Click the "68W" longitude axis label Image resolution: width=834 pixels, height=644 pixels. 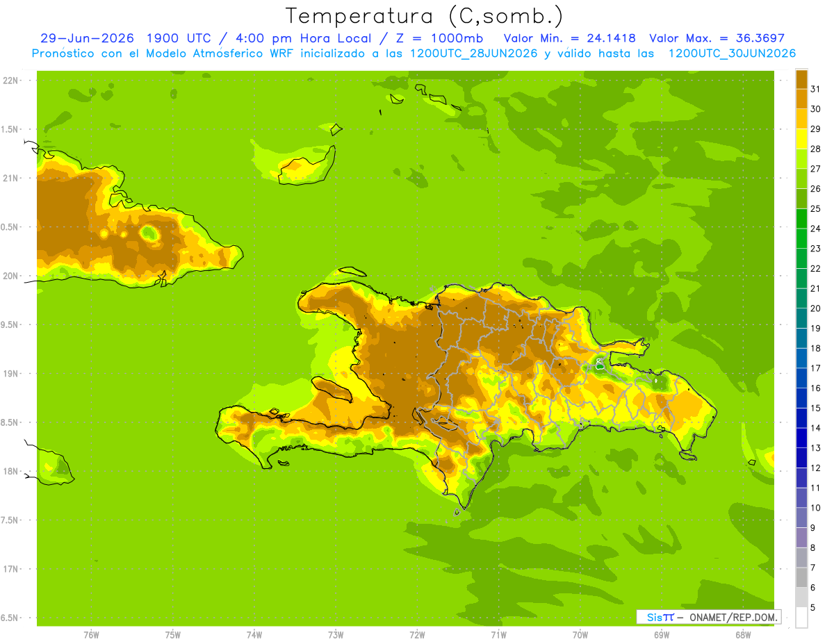(743, 635)
